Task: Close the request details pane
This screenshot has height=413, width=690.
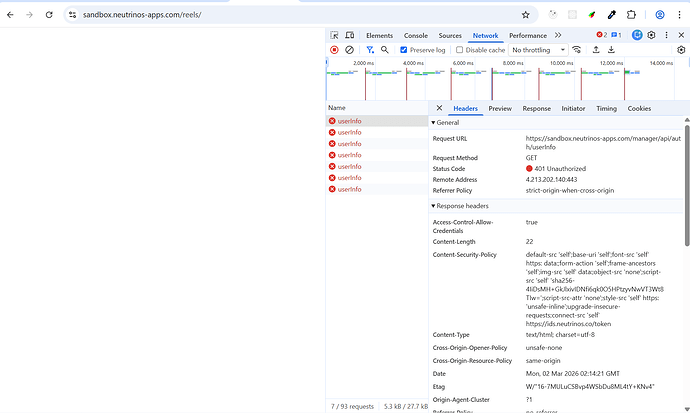Action: click(439, 108)
